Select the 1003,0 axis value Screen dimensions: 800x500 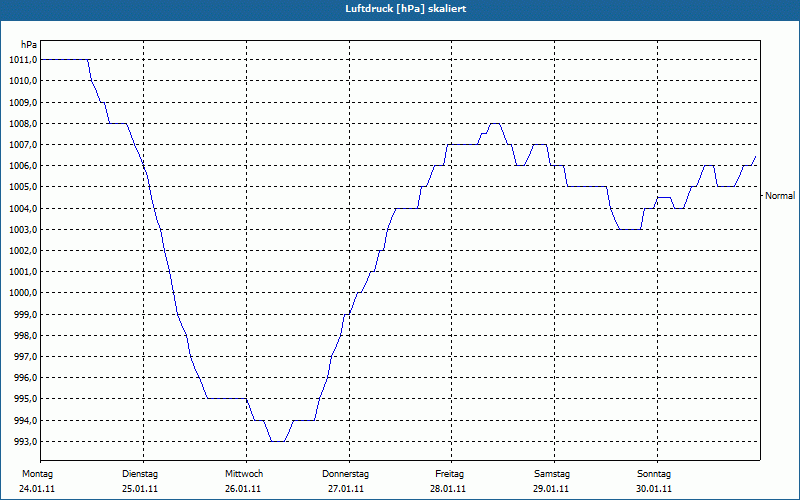pyautogui.click(x=23, y=230)
